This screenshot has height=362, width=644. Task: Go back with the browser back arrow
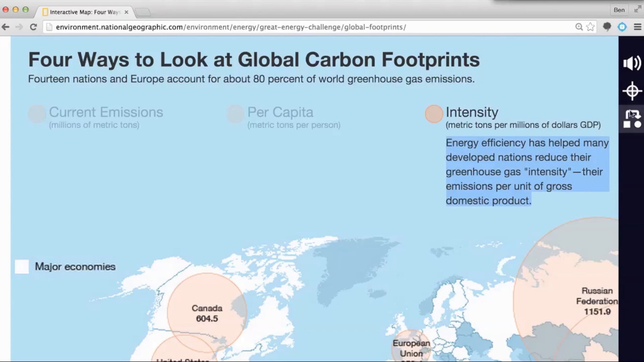pos(6,27)
